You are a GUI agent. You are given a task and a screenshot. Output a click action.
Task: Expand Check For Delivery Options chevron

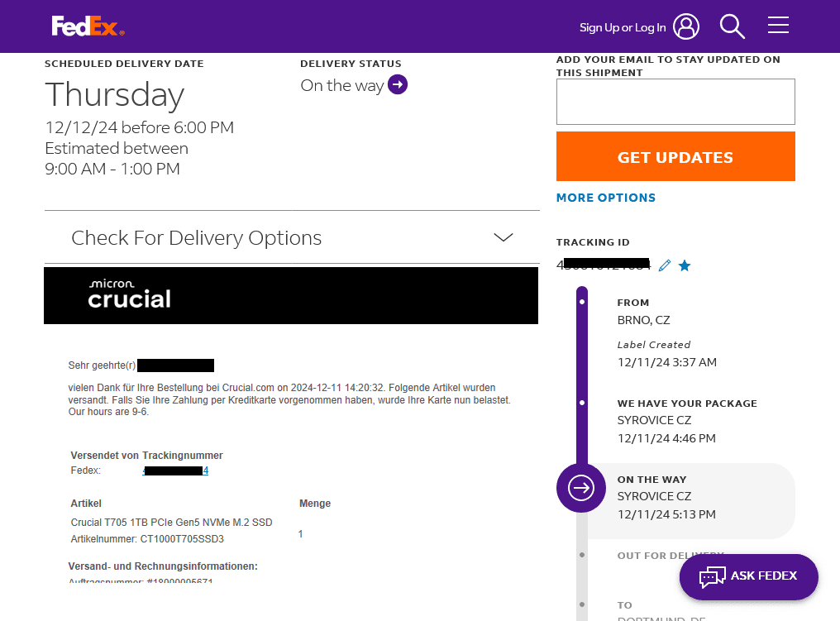click(x=504, y=237)
